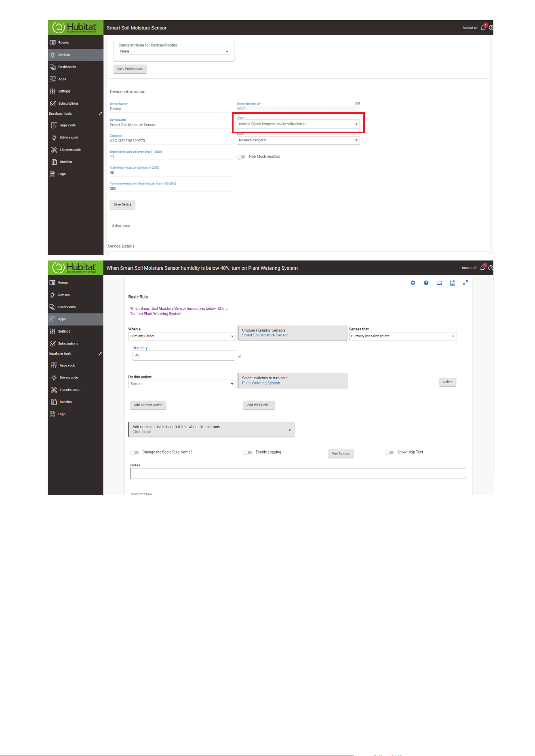
Task: Click the Select switches to turn on button
Action: coord(293,380)
